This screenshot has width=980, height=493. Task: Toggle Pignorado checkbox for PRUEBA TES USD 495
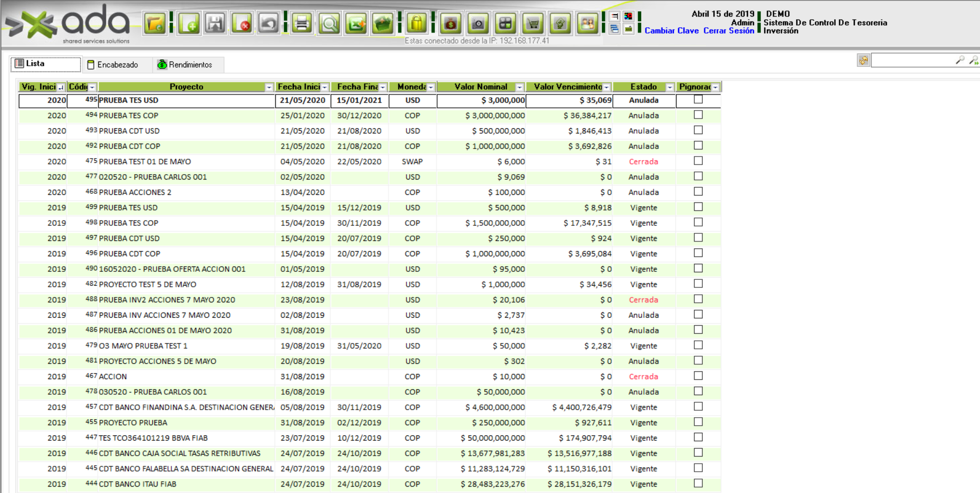pyautogui.click(x=698, y=99)
